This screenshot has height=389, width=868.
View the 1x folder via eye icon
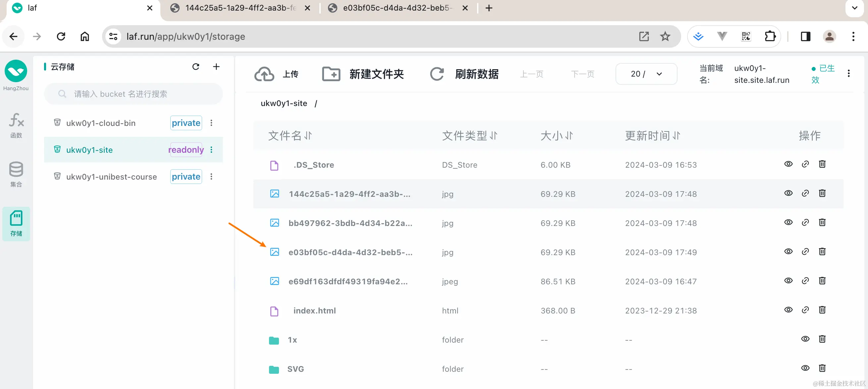click(805, 339)
